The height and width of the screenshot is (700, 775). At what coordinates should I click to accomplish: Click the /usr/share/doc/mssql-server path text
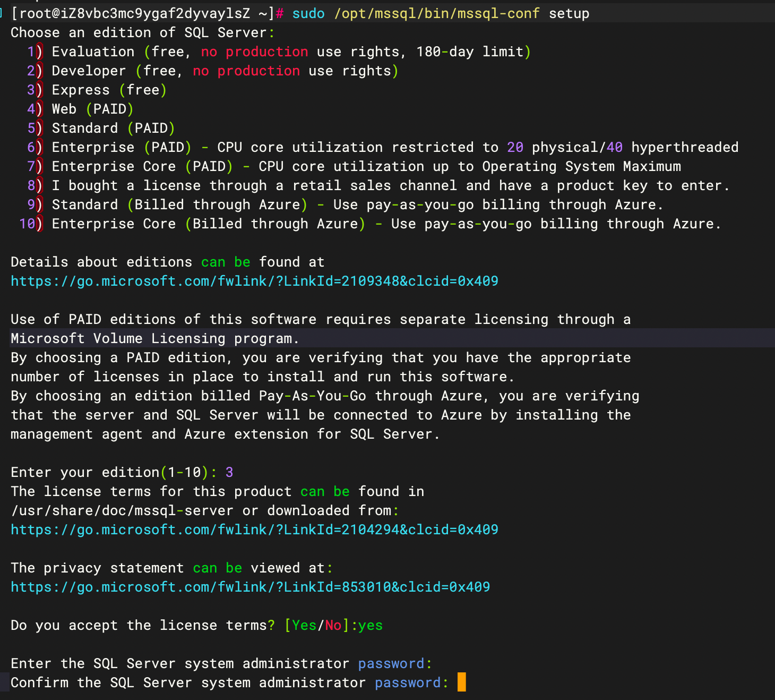pos(122,510)
